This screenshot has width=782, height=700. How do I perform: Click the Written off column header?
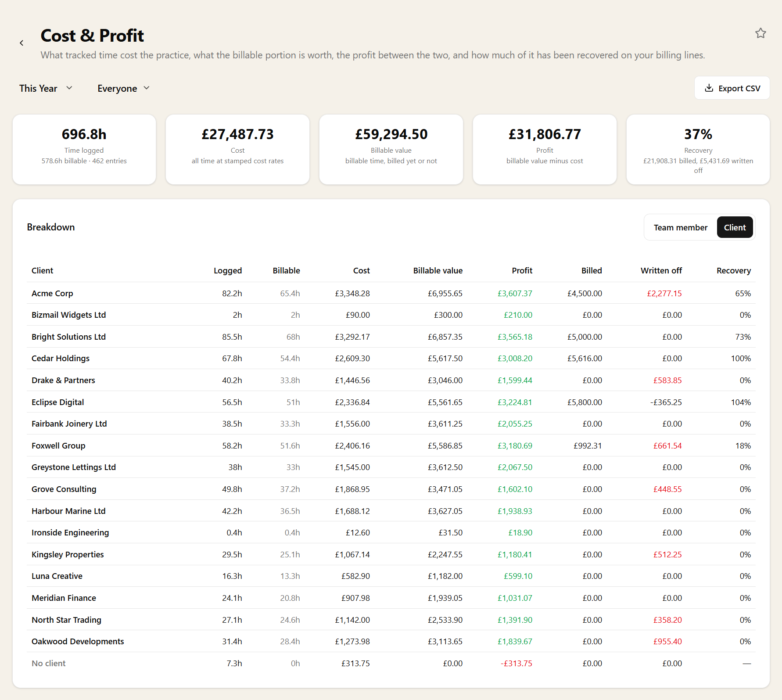(661, 271)
